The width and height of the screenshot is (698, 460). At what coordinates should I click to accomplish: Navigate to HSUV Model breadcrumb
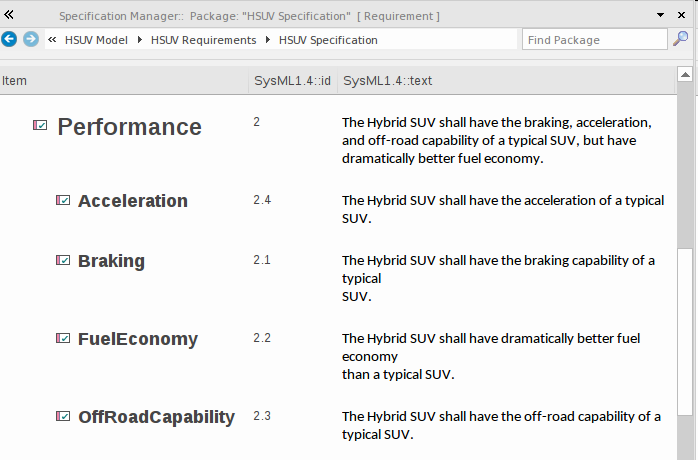pos(96,40)
